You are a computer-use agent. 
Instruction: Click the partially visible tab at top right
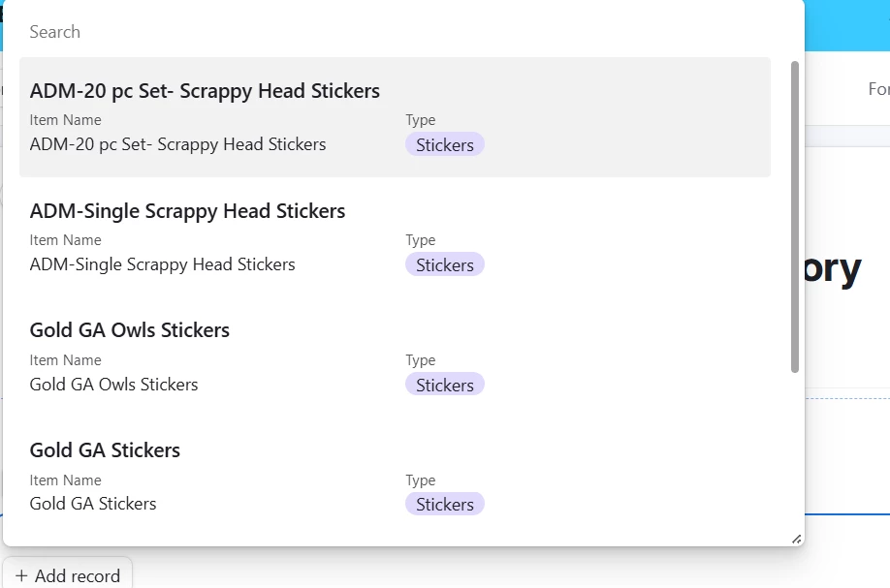coord(878,89)
